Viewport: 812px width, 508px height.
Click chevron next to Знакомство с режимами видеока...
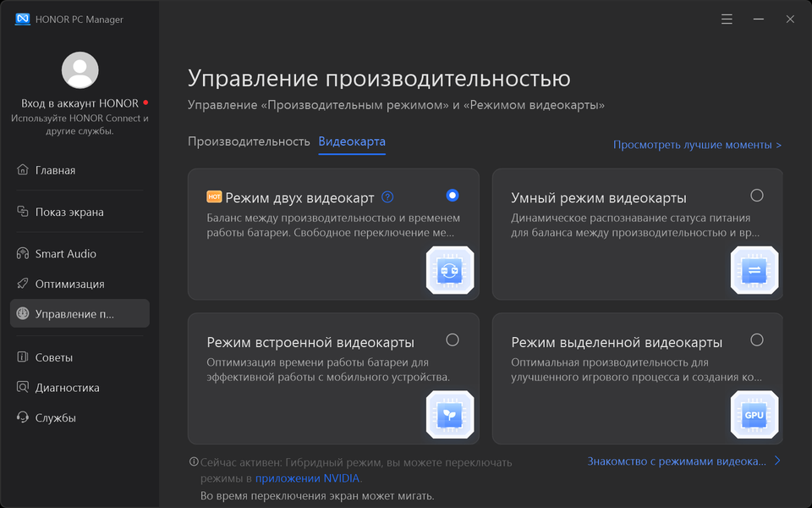pos(776,461)
